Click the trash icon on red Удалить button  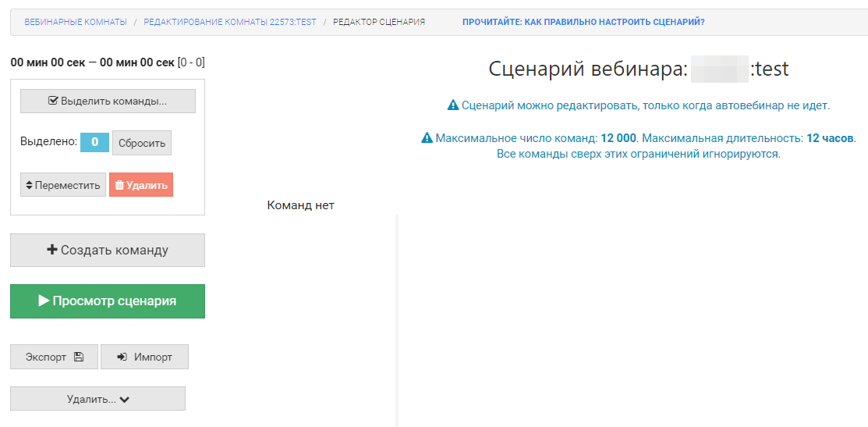pyautogui.click(x=119, y=186)
